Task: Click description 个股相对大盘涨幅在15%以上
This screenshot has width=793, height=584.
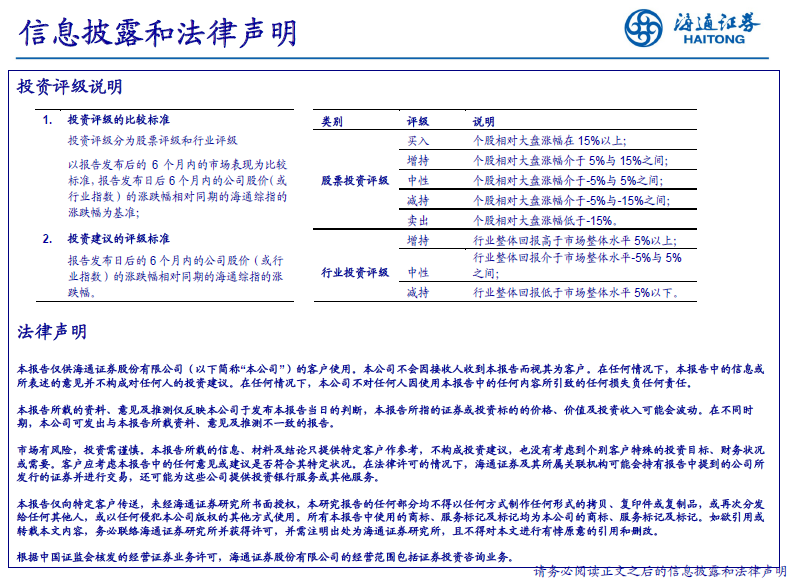Action: coord(550,141)
